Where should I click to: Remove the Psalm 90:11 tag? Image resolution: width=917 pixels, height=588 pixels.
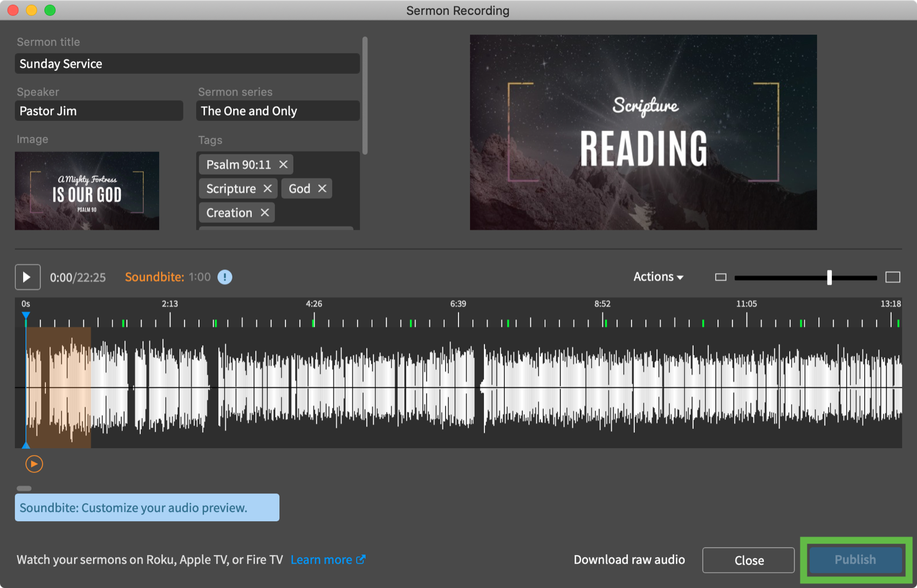(x=283, y=165)
